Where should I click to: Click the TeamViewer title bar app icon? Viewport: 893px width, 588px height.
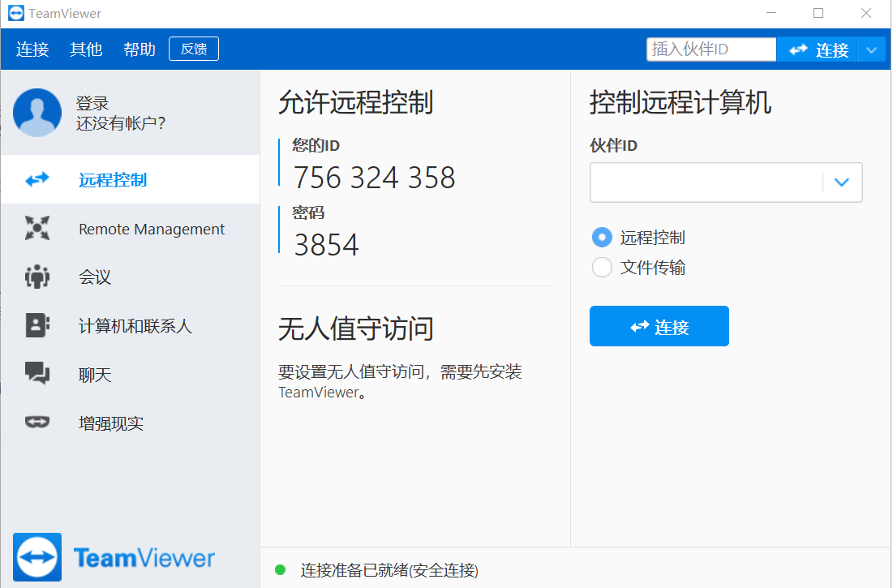[x=16, y=13]
